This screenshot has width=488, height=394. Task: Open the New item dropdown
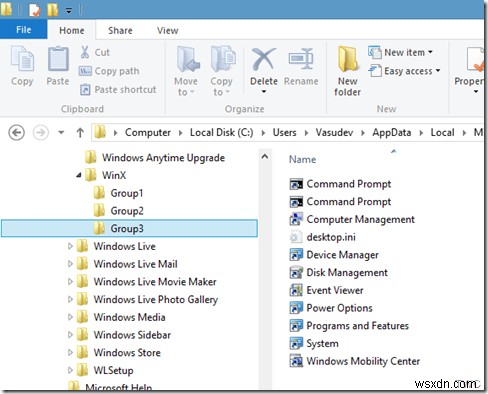coord(400,52)
